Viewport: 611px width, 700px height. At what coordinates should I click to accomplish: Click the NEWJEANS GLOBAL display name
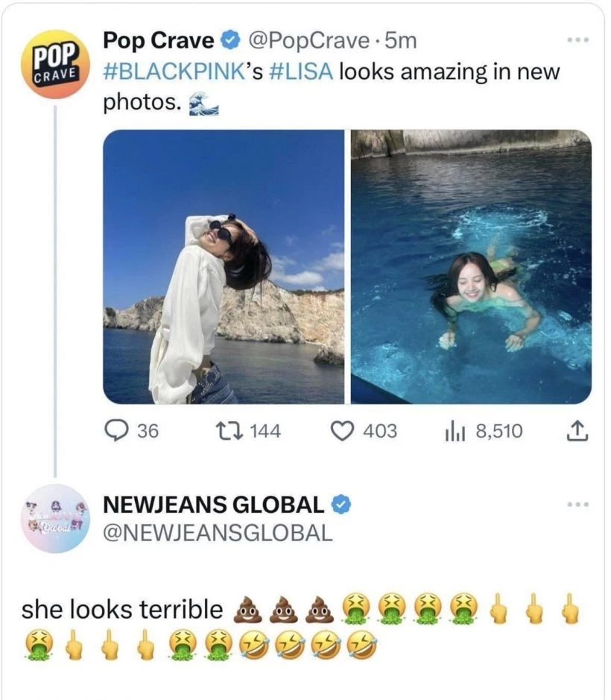point(212,505)
